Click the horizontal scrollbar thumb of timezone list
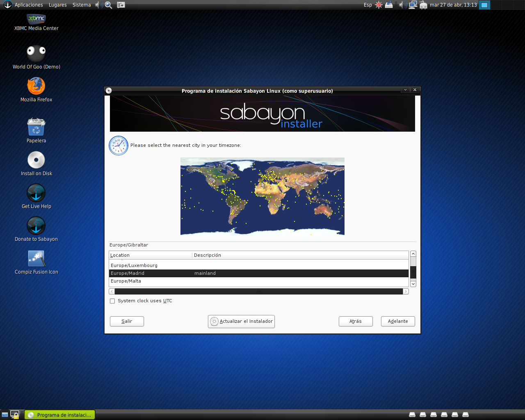This screenshot has width=525, height=420. (259, 292)
